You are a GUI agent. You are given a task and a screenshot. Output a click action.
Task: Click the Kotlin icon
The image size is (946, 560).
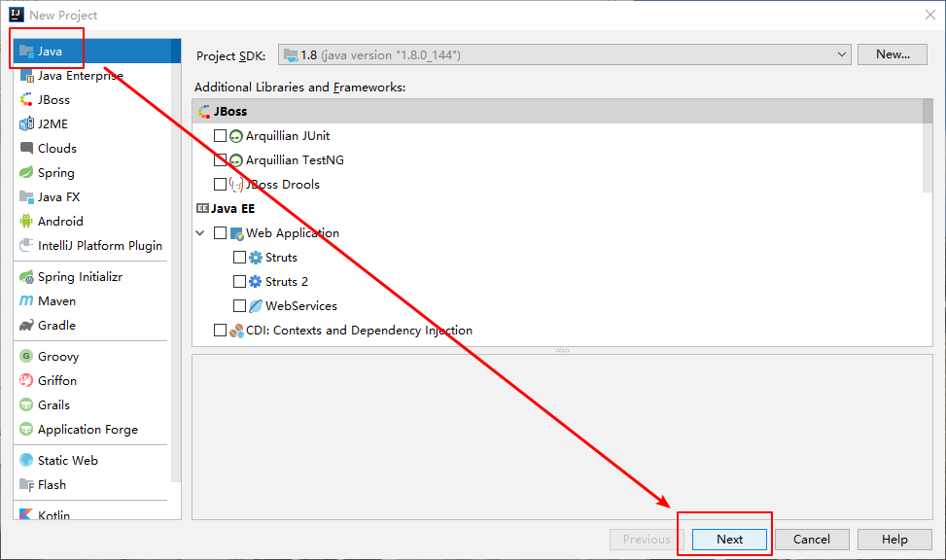click(26, 514)
